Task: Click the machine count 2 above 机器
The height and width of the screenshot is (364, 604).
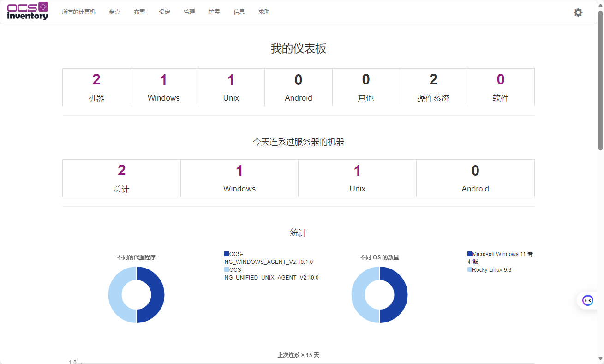Action: pos(96,80)
